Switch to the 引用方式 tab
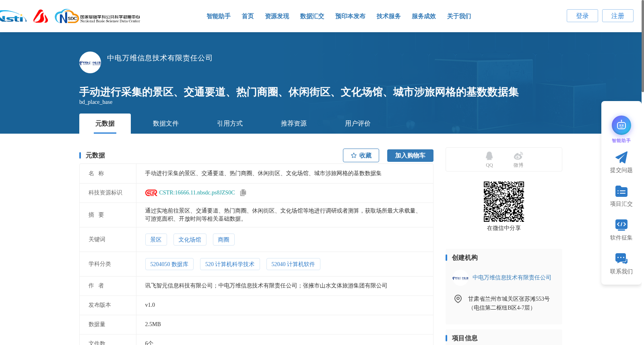This screenshot has width=644, height=345. (x=230, y=124)
